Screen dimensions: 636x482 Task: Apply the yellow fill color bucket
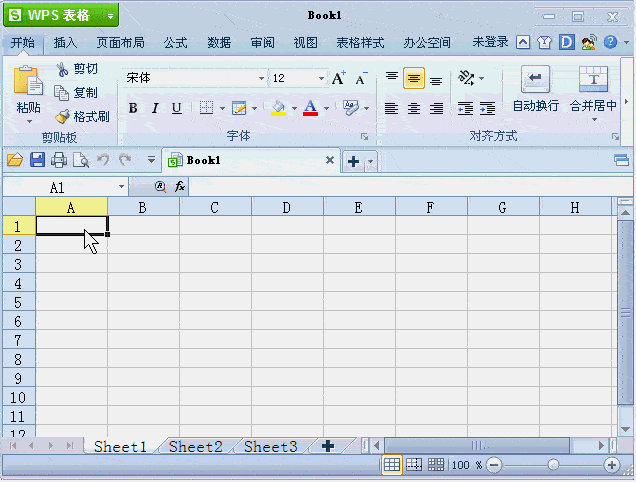278,108
